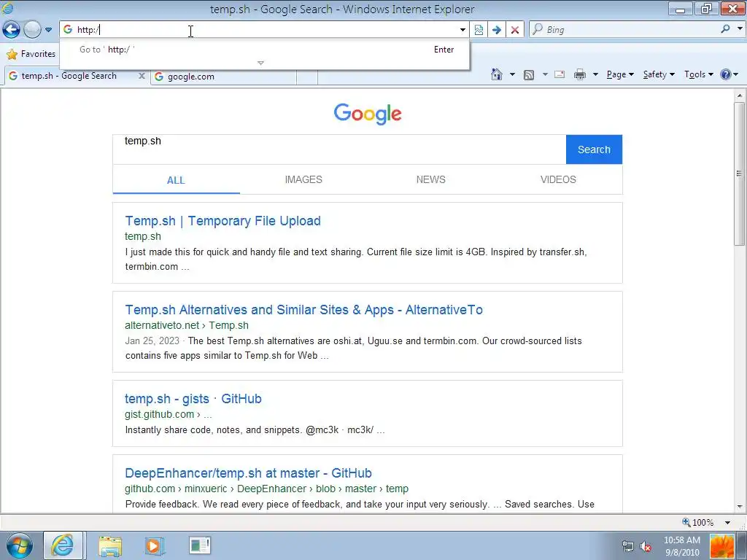
Task: Open a new tab button
Action: 307,77
